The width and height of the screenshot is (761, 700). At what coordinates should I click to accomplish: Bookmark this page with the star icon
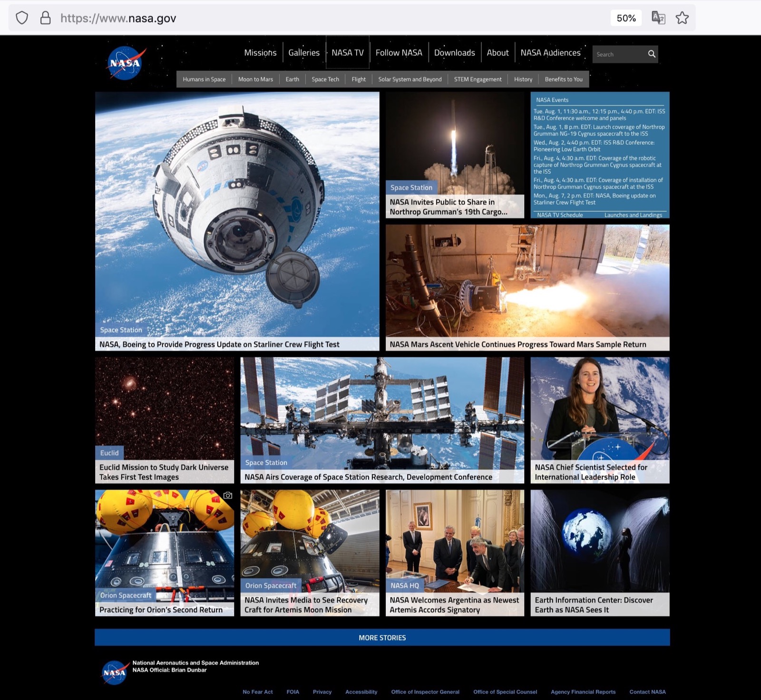click(x=682, y=18)
